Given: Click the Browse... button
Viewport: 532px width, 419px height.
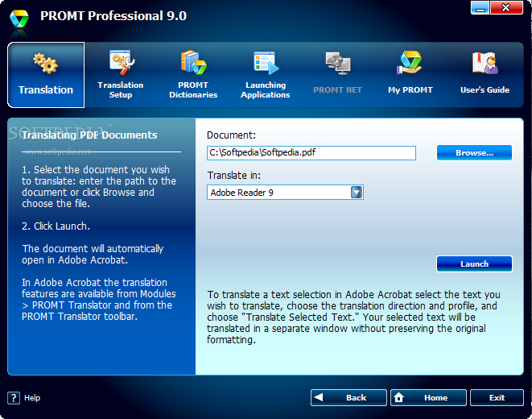Looking at the screenshot, I should click(474, 153).
